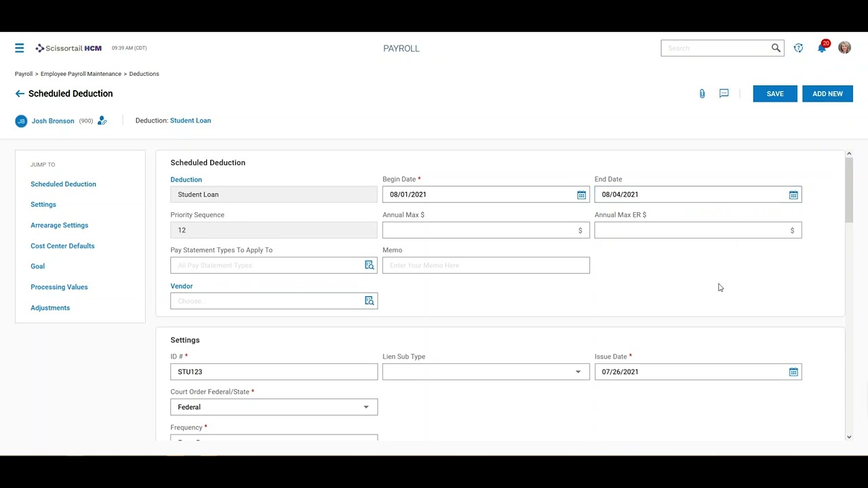
Task: Jump to Scheduled Deduction section
Action: [63, 184]
